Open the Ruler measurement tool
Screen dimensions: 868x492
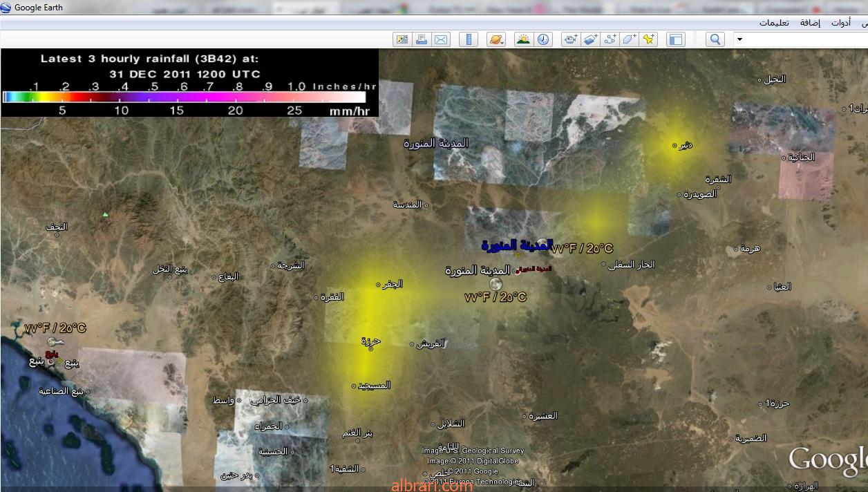[469, 39]
